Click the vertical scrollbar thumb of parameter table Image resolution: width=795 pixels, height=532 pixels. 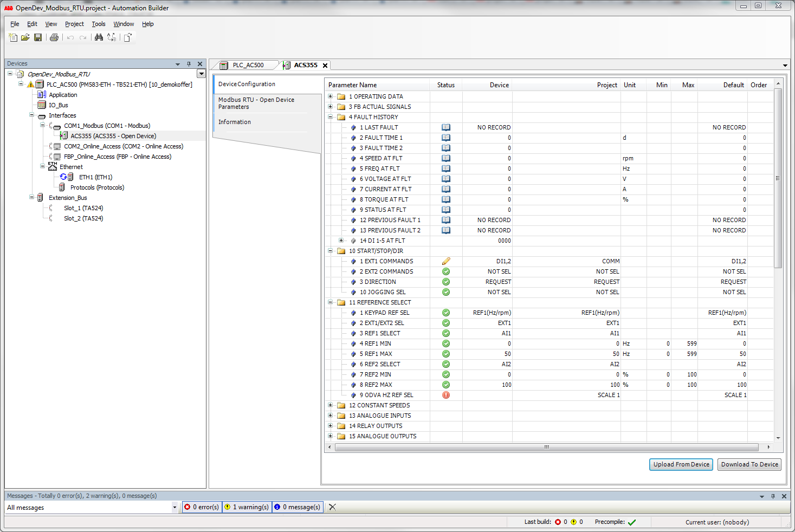778,178
